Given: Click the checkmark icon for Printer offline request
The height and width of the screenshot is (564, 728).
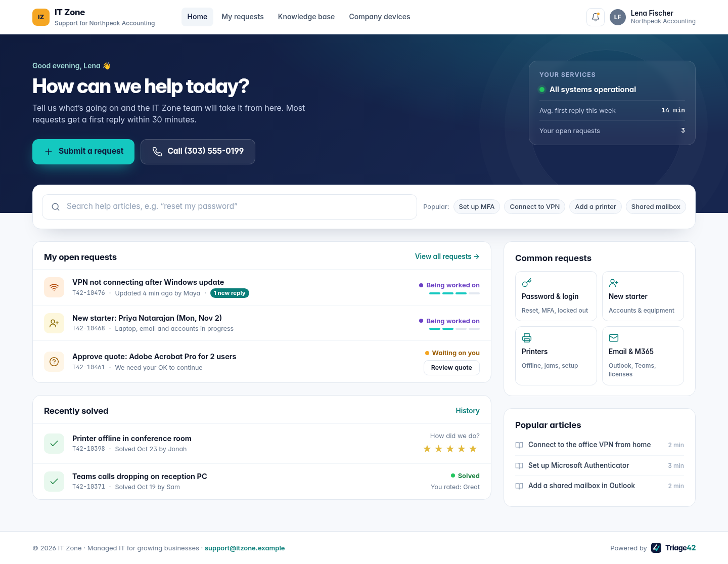Looking at the screenshot, I should click(54, 444).
